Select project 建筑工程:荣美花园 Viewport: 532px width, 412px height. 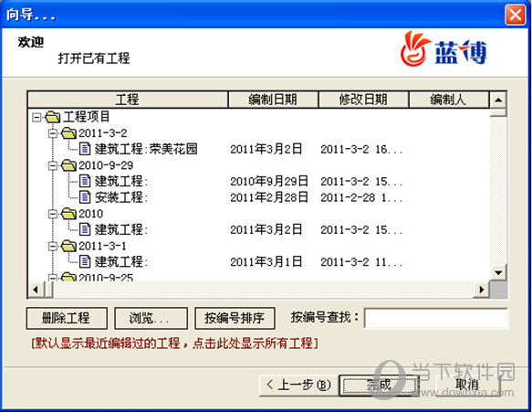(x=146, y=149)
